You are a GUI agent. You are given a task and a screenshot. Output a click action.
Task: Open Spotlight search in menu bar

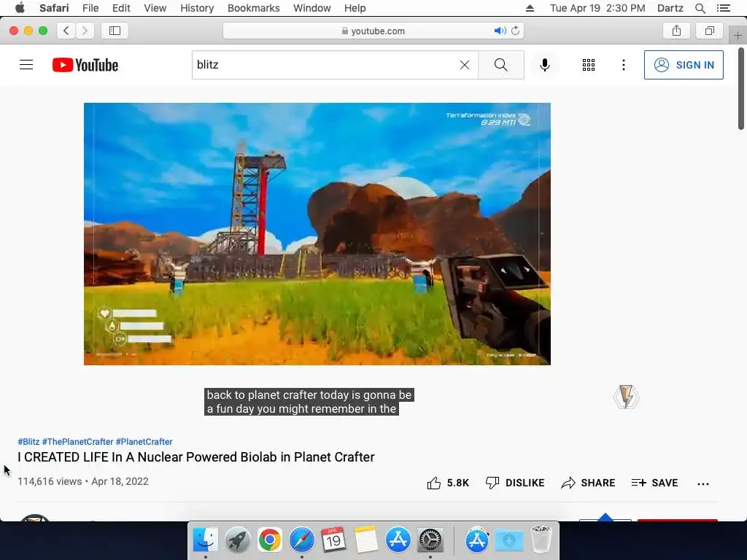click(x=700, y=8)
